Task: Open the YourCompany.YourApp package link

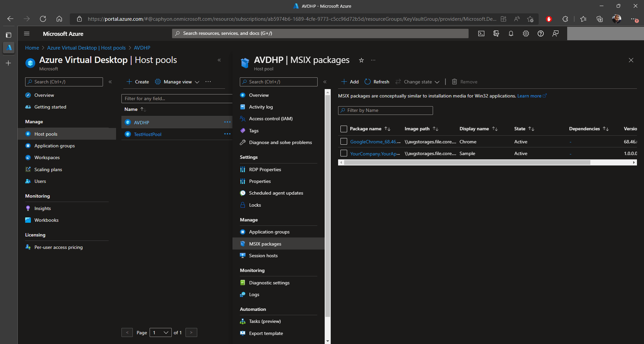Action: [375, 153]
